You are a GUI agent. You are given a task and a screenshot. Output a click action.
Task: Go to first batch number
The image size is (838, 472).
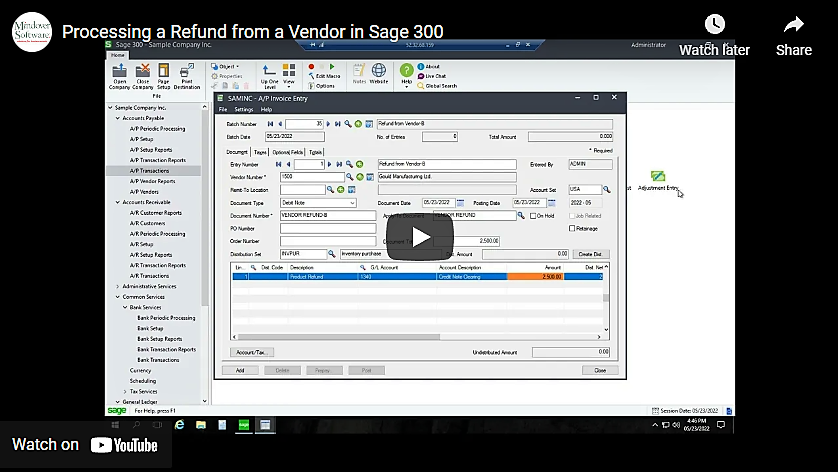pyautogui.click(x=270, y=124)
